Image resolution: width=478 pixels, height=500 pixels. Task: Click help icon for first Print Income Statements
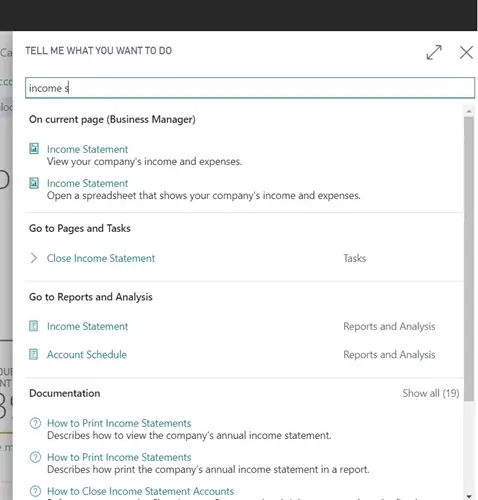click(35, 423)
